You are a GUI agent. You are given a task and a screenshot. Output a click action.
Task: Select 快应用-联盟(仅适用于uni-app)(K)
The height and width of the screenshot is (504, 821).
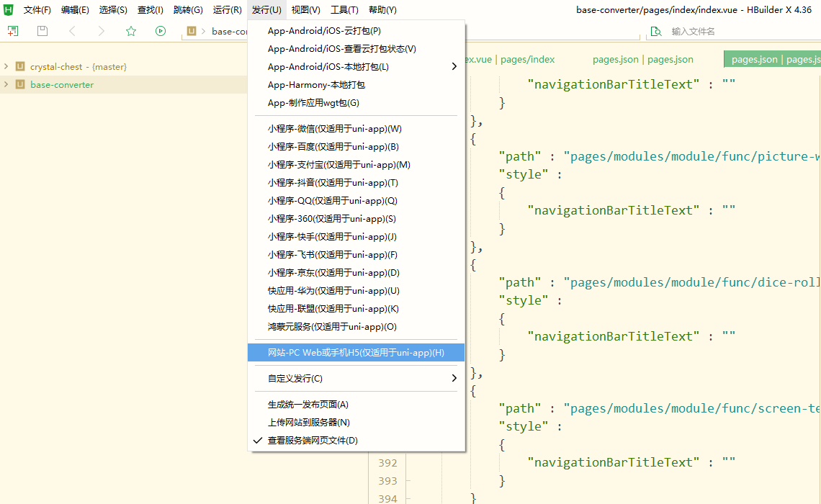(x=356, y=309)
